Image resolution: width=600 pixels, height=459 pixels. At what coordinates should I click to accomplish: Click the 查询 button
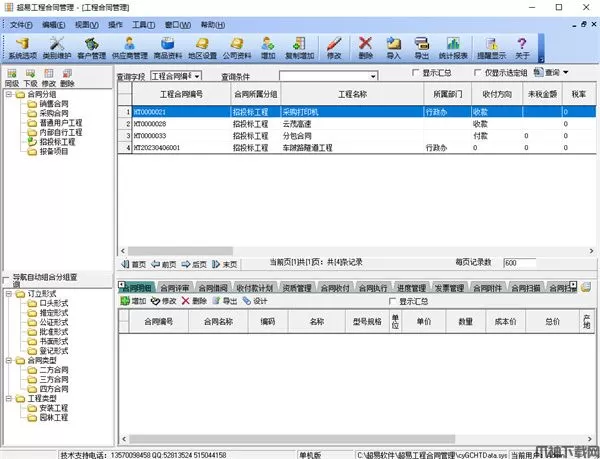point(547,72)
